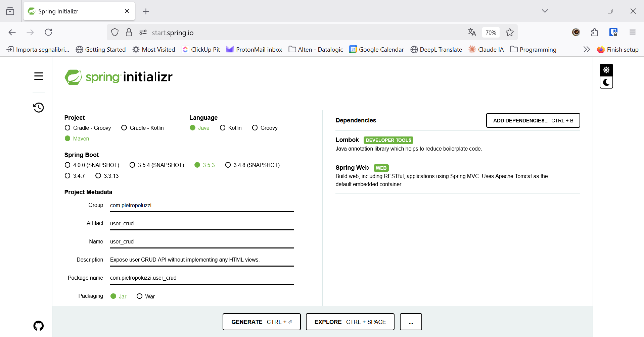This screenshot has height=337, width=644.
Task: Open the ADD DEPENDENCIES dialog
Action: point(533,120)
